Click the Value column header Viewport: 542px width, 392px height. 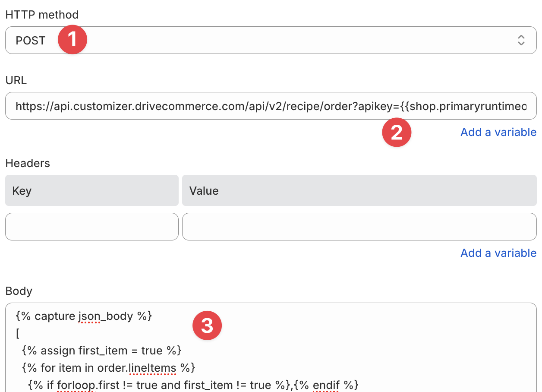pyautogui.click(x=359, y=190)
